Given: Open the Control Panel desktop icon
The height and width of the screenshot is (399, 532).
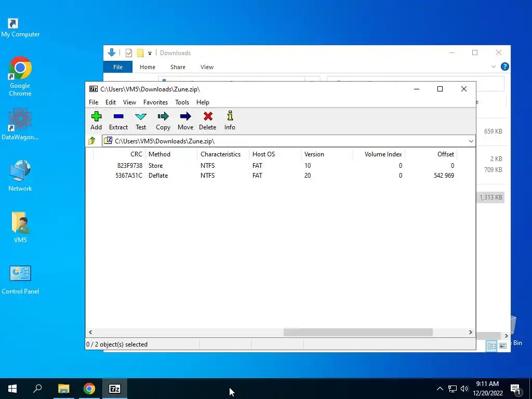Looking at the screenshot, I should tap(20, 280).
